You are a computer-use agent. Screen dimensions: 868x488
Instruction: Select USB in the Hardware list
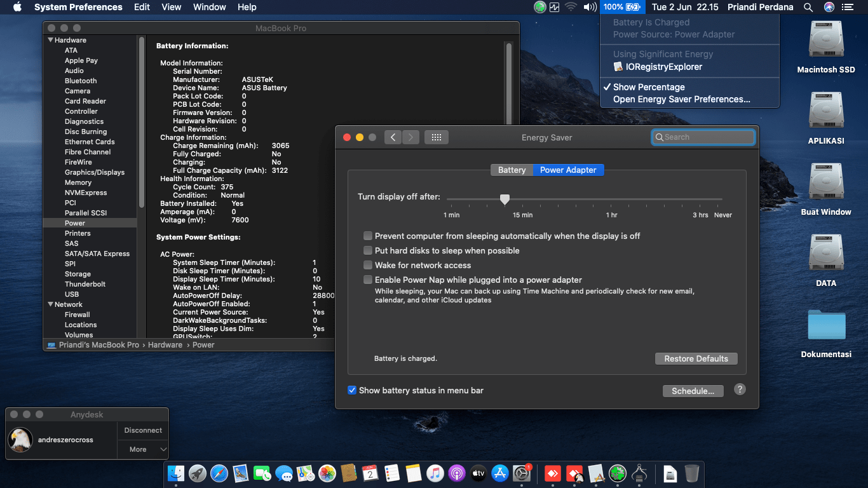[72, 294]
